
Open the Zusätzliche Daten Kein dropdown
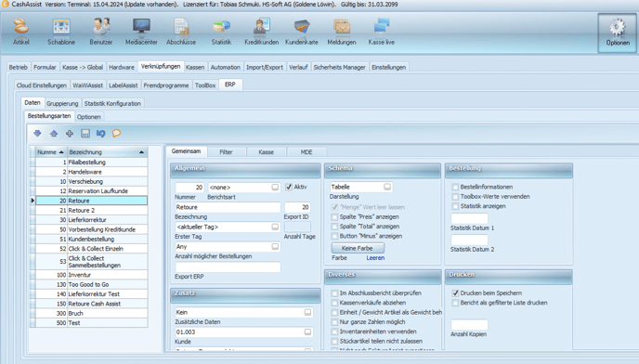(307, 312)
